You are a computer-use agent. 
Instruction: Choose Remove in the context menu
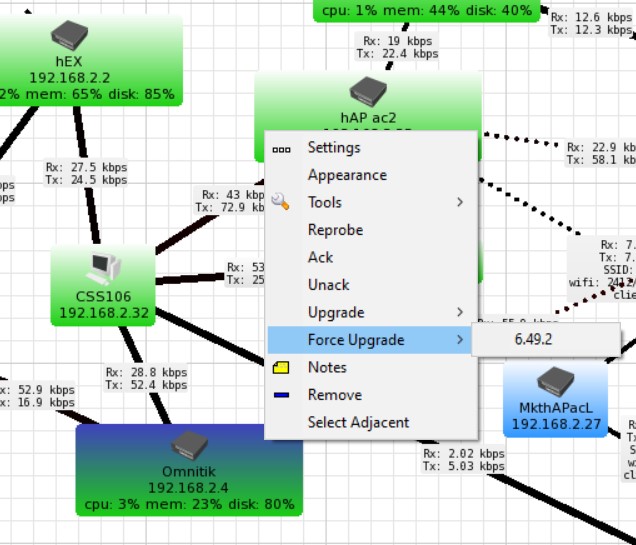click(x=371, y=395)
